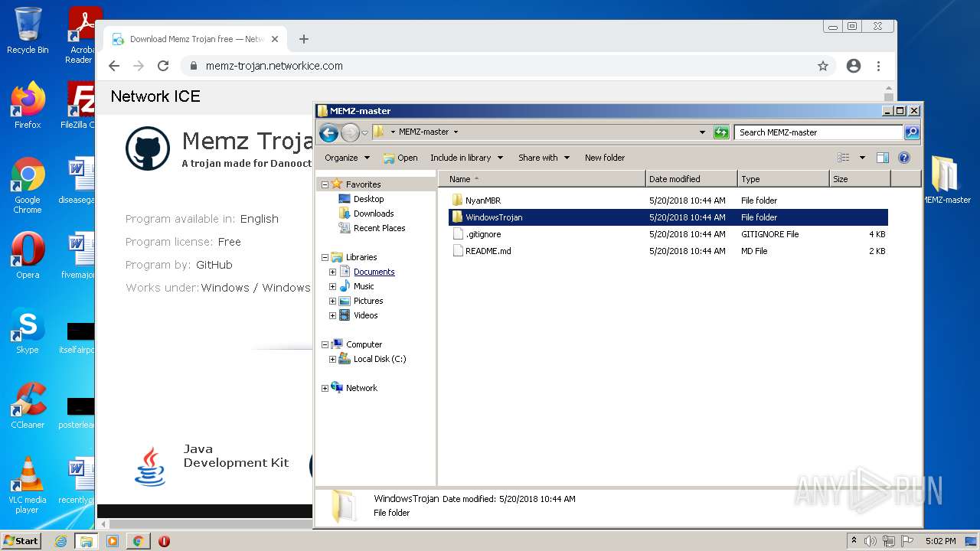The width and height of the screenshot is (980, 551).
Task: Launch Firefox from desktop
Action: tap(28, 105)
